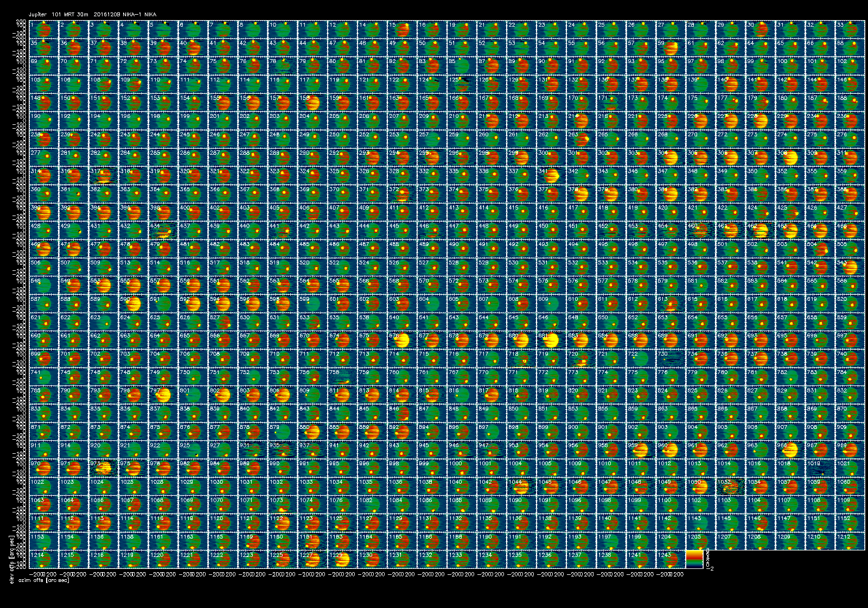Click the noisy map panel 317
Screen dimensions: 868x608
[x=103, y=176]
